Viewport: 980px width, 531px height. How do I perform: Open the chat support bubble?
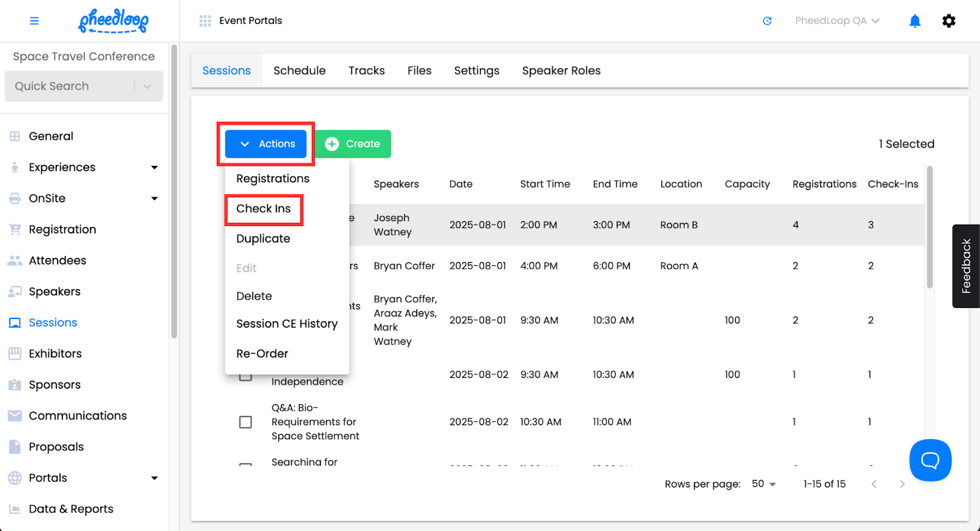(930, 460)
